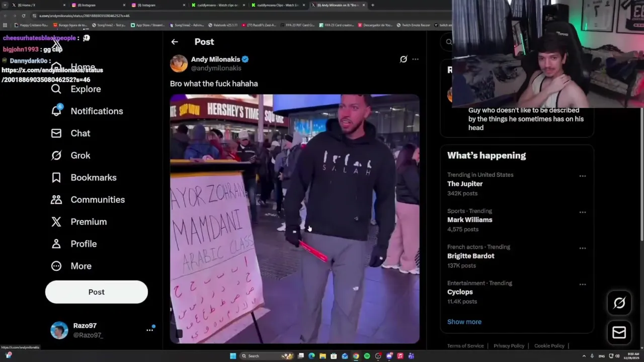This screenshot has height=362, width=644.
Task: Switch to cuddlymoana Clips - Watch Live tab
Action: (278, 5)
